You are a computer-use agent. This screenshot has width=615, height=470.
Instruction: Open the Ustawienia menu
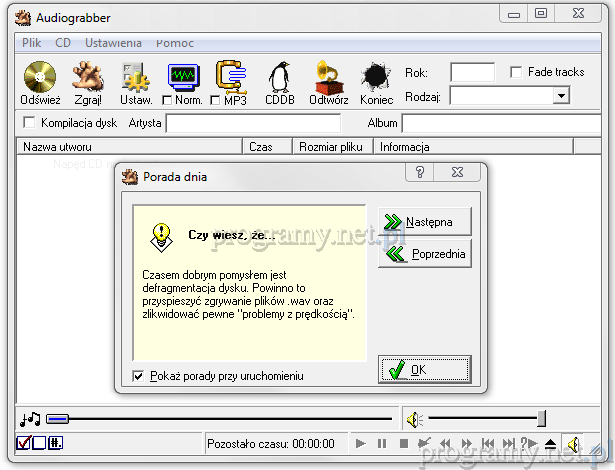pyautogui.click(x=113, y=43)
